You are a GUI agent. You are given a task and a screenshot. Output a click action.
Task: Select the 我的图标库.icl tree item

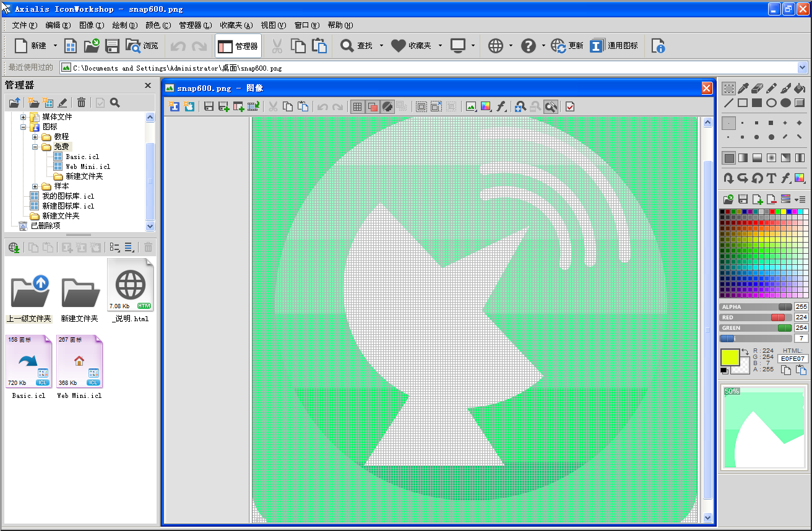point(68,196)
